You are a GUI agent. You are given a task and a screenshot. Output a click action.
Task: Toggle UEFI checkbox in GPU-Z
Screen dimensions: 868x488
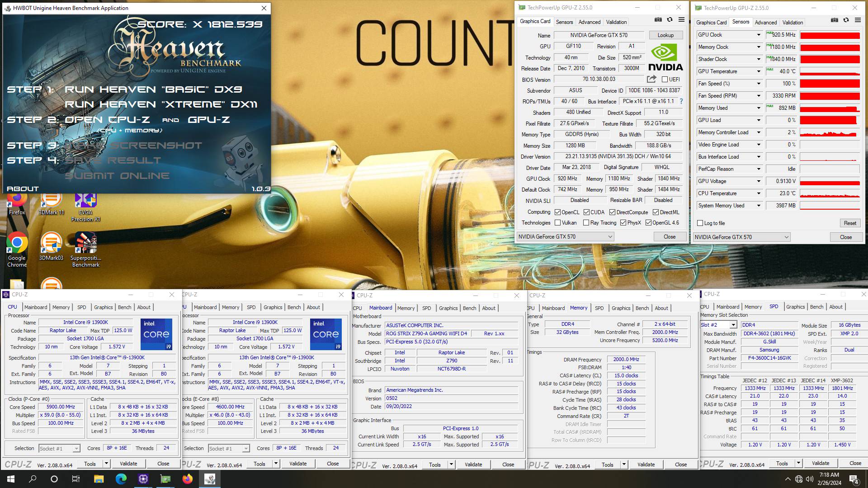(665, 80)
